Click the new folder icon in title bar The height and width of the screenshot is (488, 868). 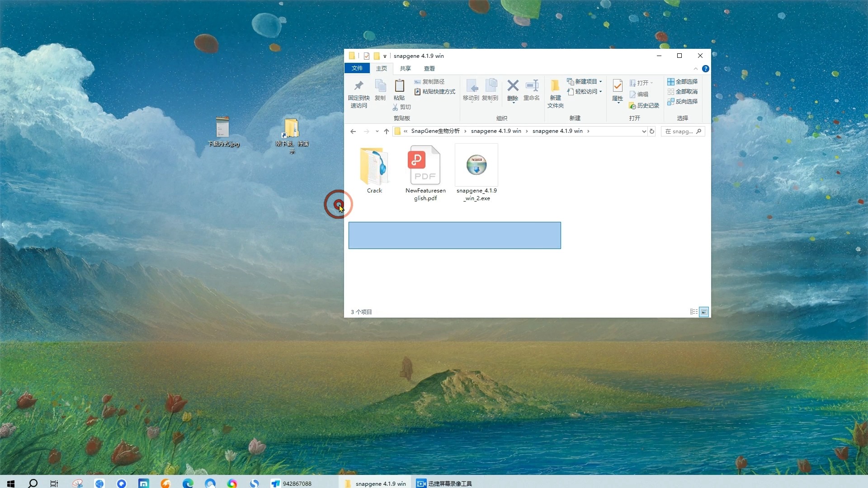point(377,56)
